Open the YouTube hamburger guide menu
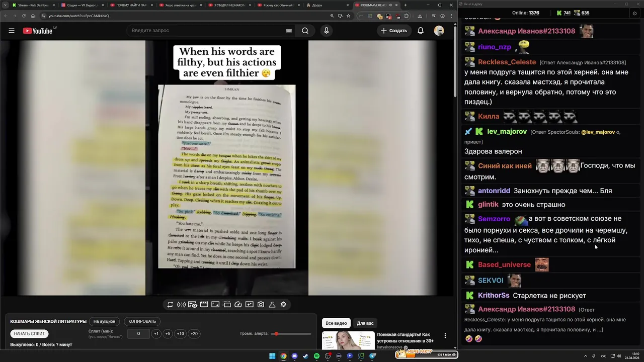 click(11, 31)
